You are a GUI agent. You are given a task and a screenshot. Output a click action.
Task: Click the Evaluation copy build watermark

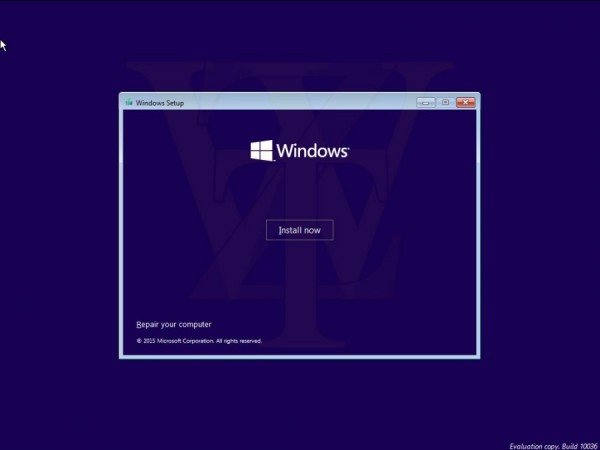[x=551, y=442]
